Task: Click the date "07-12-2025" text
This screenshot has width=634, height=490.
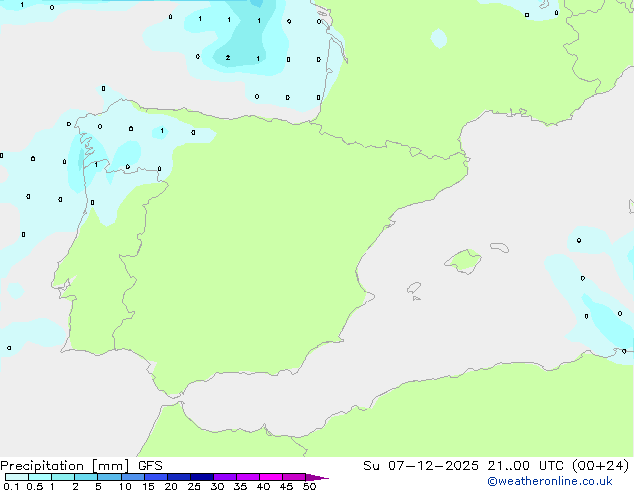Action: tap(433, 466)
